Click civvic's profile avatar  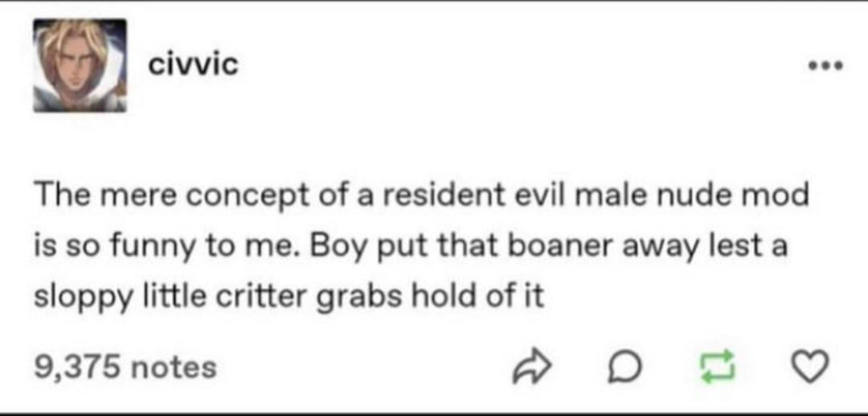pos(79,66)
